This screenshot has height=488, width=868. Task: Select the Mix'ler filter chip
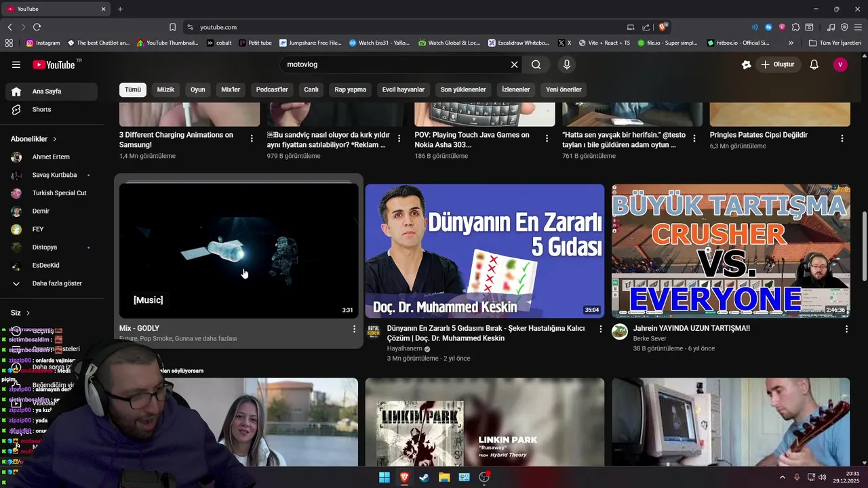pos(231,89)
